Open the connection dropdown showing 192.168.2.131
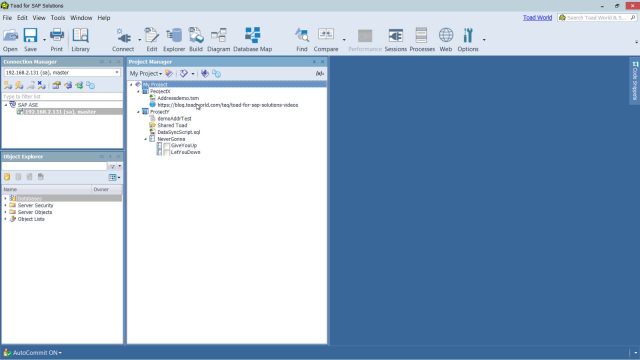The image size is (640, 360). pos(117,72)
